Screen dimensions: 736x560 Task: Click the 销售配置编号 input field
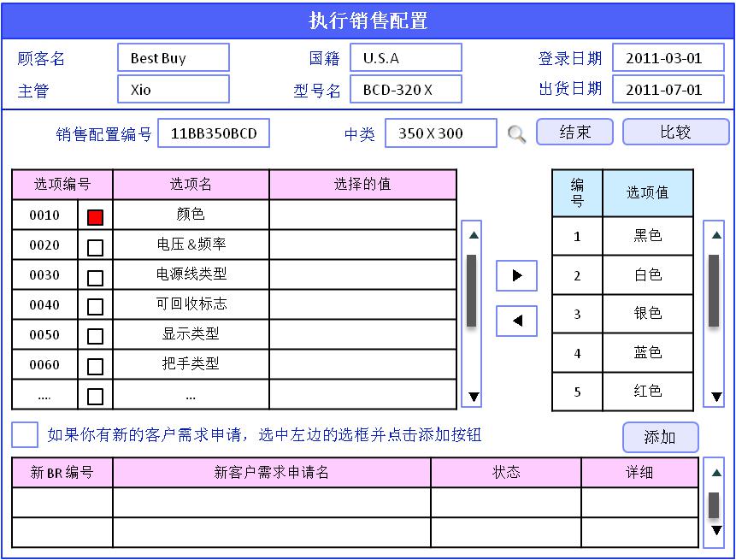(x=214, y=133)
